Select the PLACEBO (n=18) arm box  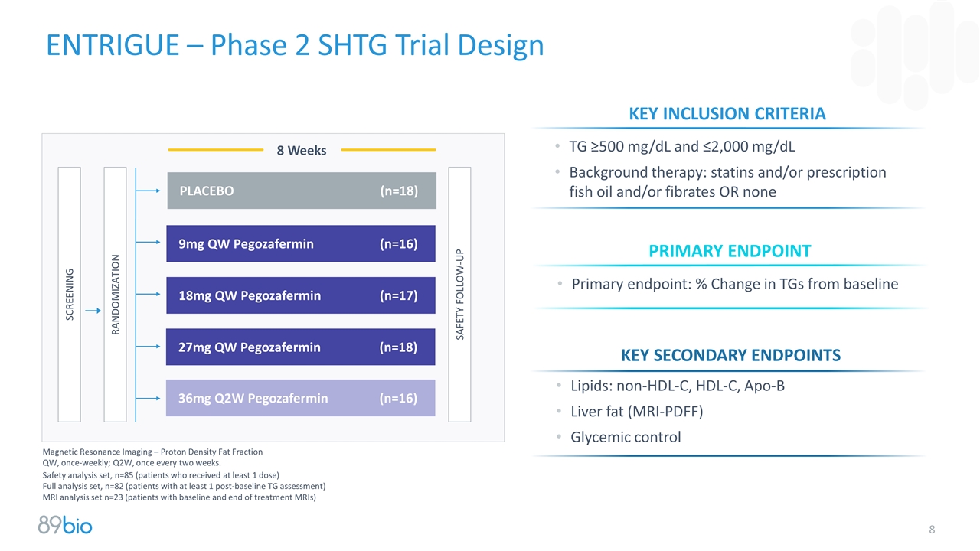click(302, 191)
